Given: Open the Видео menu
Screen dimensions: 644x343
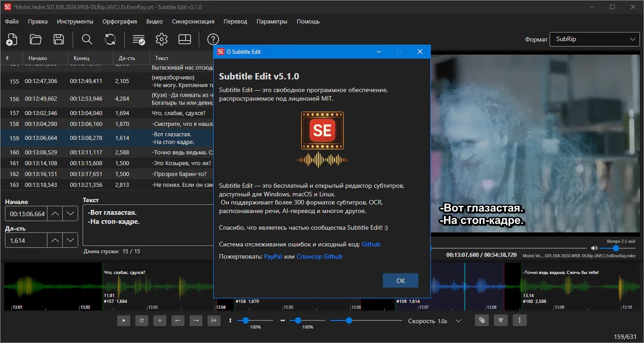Looking at the screenshot, I should click(x=154, y=21).
